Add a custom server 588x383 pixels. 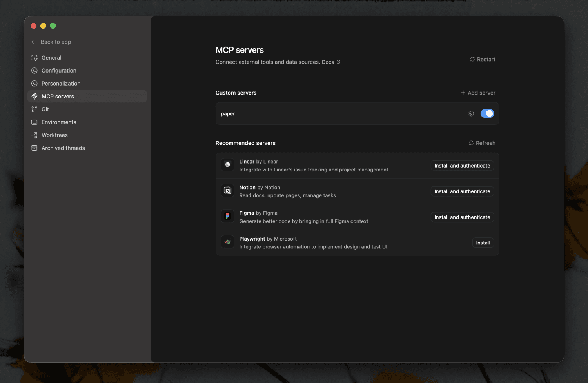pos(478,93)
